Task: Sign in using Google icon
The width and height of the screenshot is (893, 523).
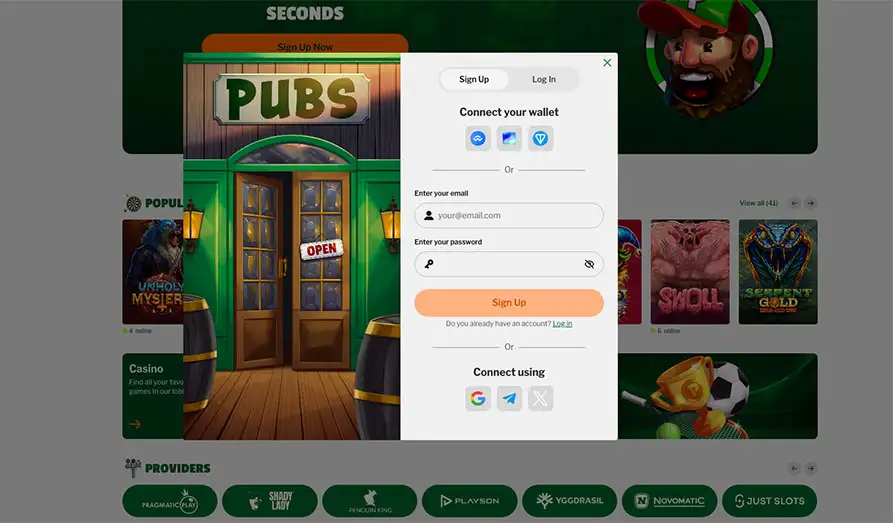Action: click(x=478, y=398)
